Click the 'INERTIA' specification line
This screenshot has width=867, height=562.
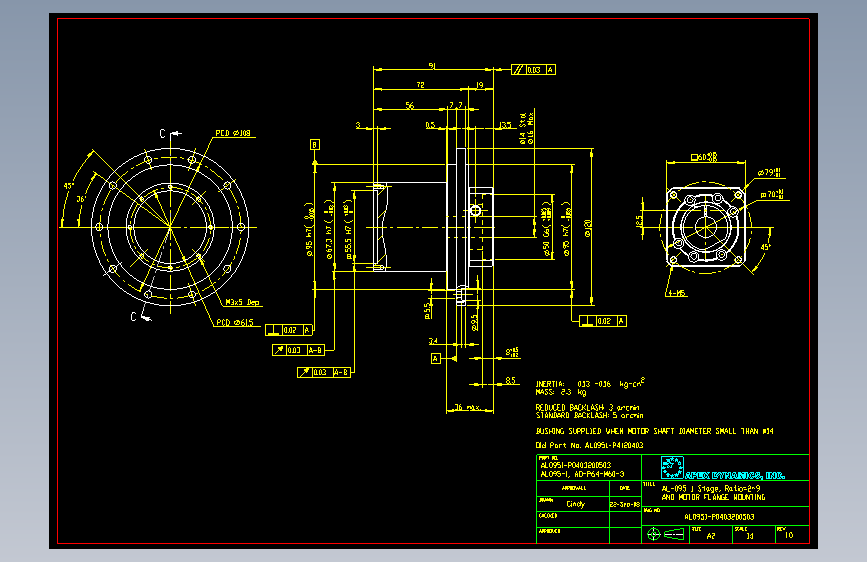point(589,383)
